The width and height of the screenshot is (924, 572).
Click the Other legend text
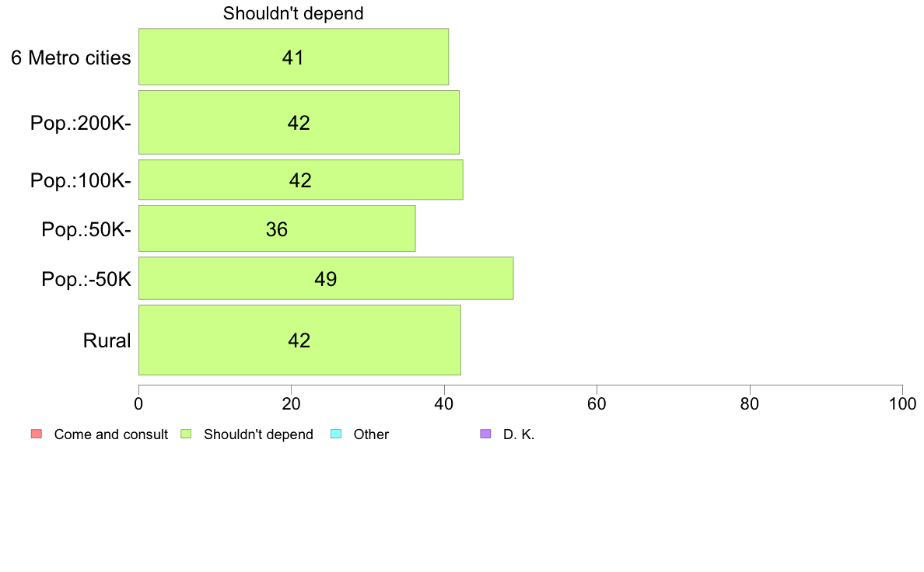371,434
